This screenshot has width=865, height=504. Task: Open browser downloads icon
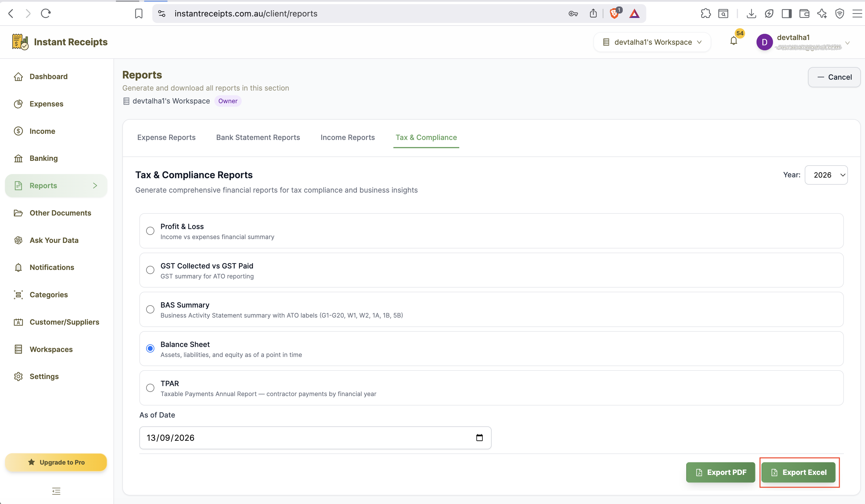[752, 14]
